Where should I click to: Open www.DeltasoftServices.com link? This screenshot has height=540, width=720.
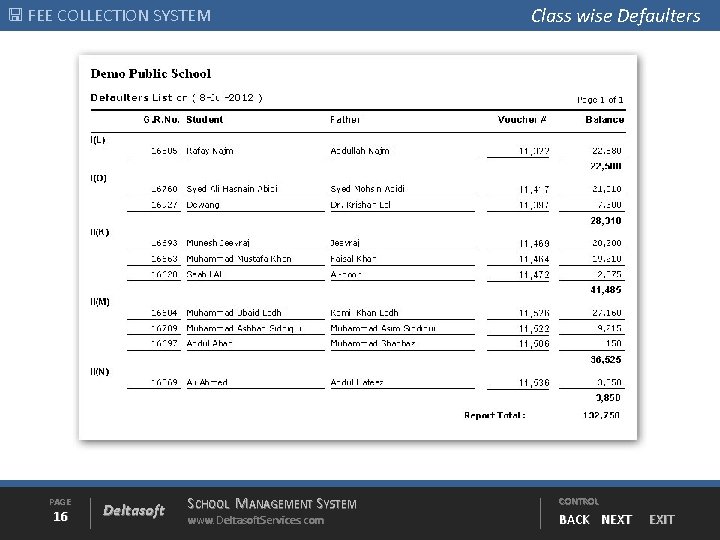pyautogui.click(x=255, y=520)
